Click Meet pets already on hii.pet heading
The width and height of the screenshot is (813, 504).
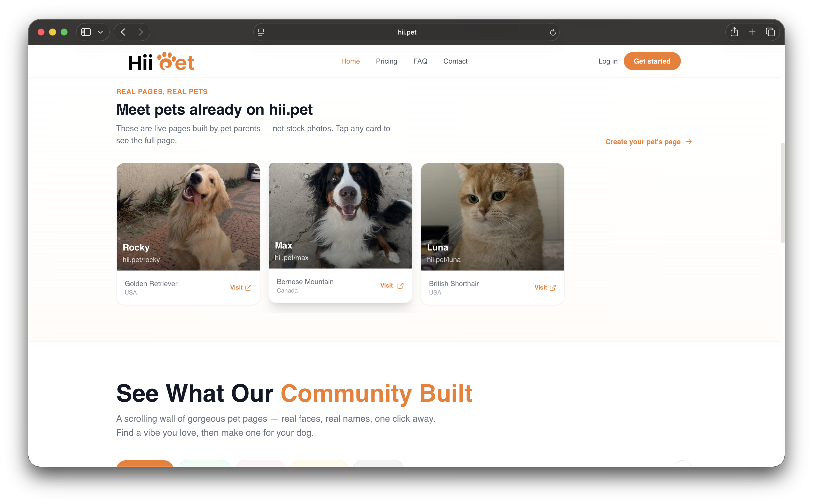pyautogui.click(x=214, y=109)
